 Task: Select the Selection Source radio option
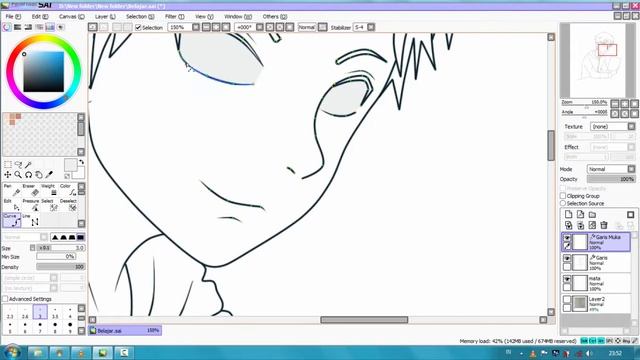pyautogui.click(x=563, y=203)
